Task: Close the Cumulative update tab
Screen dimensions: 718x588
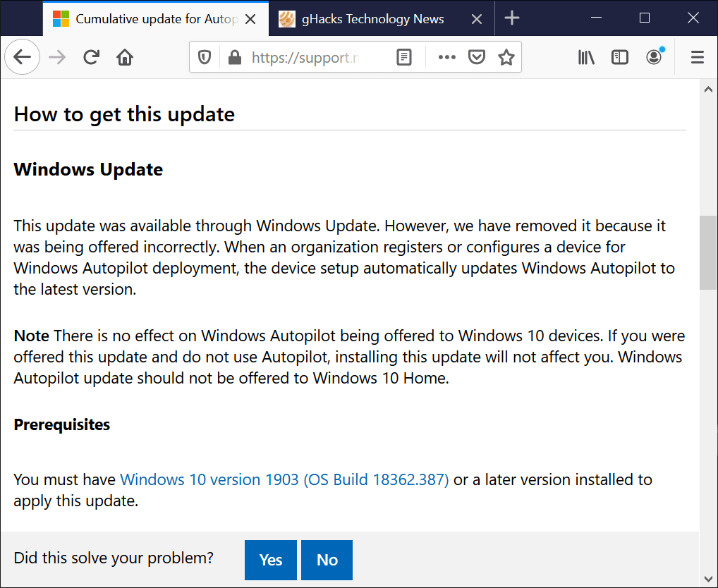Action: pyautogui.click(x=250, y=19)
